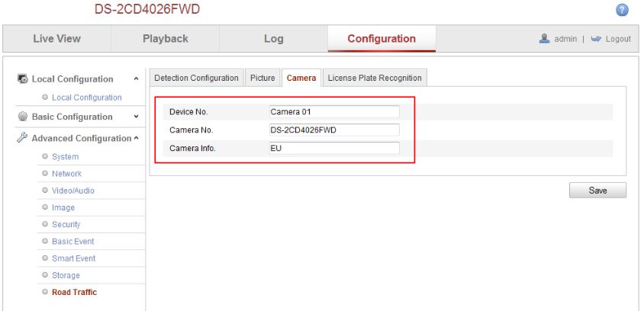Switch to the Live View tab
The width and height of the screenshot is (644, 311).
pos(56,39)
